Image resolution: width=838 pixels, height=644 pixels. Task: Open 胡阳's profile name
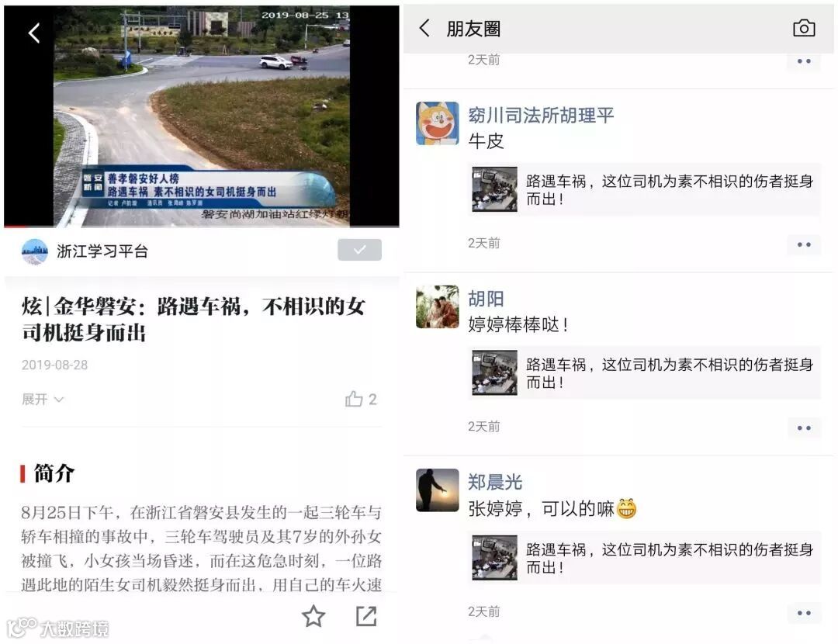tap(486, 298)
